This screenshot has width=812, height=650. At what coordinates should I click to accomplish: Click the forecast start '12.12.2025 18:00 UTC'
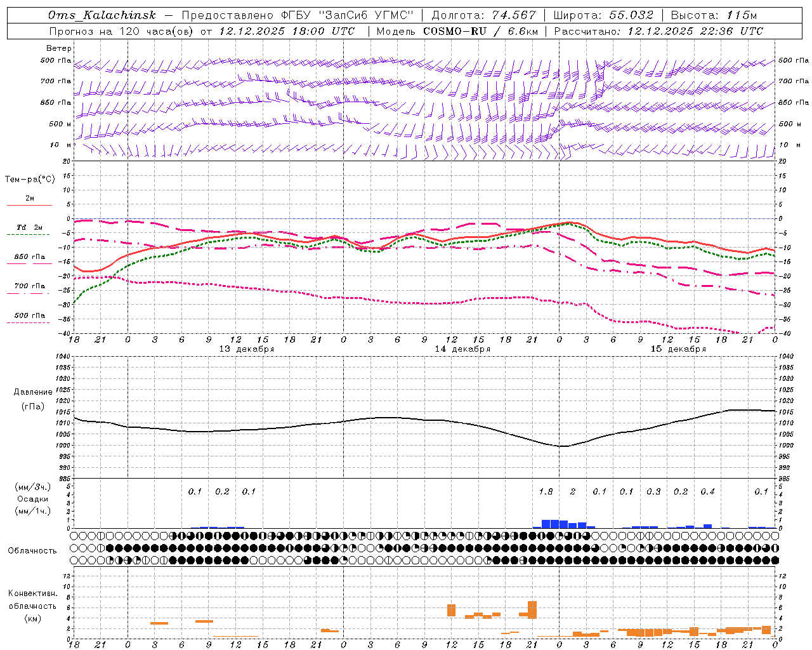coord(287,31)
